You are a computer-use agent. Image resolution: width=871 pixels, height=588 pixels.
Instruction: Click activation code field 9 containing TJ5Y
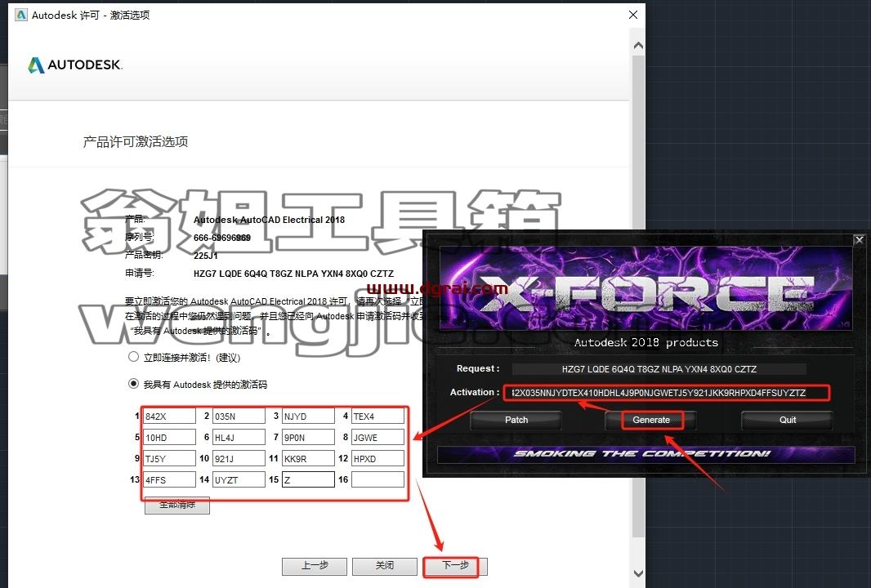tap(169, 459)
